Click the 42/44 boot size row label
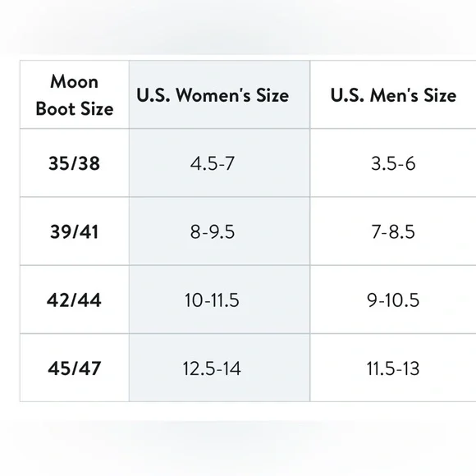The image size is (476, 476). 75,300
